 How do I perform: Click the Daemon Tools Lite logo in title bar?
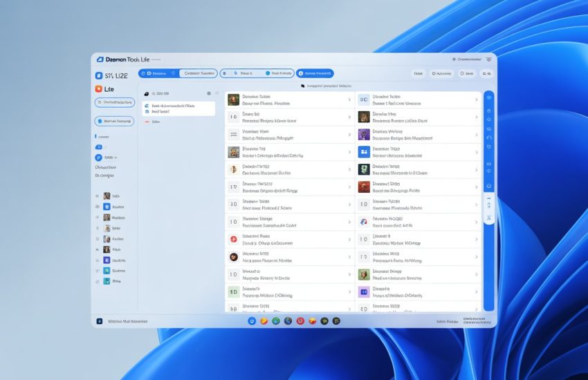[x=100, y=59]
